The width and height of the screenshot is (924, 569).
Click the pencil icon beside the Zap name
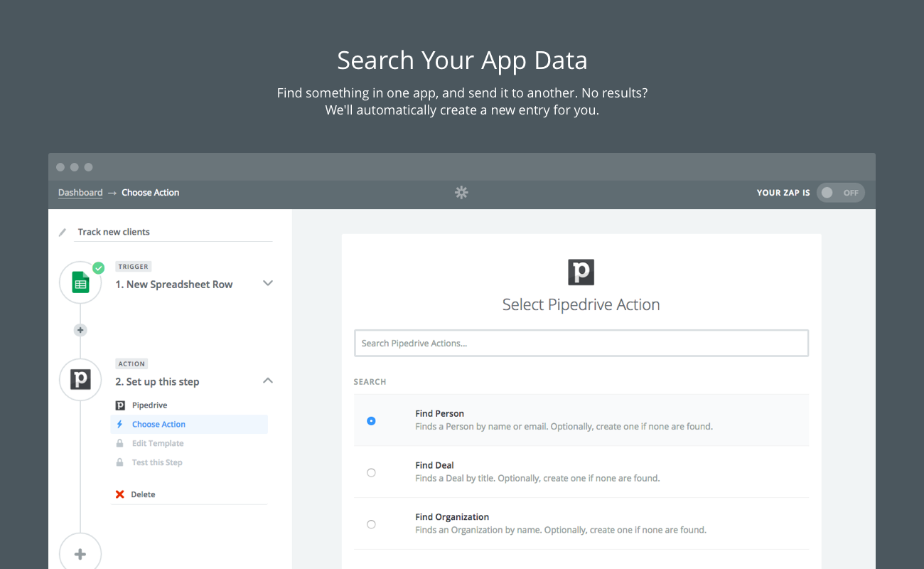(63, 233)
